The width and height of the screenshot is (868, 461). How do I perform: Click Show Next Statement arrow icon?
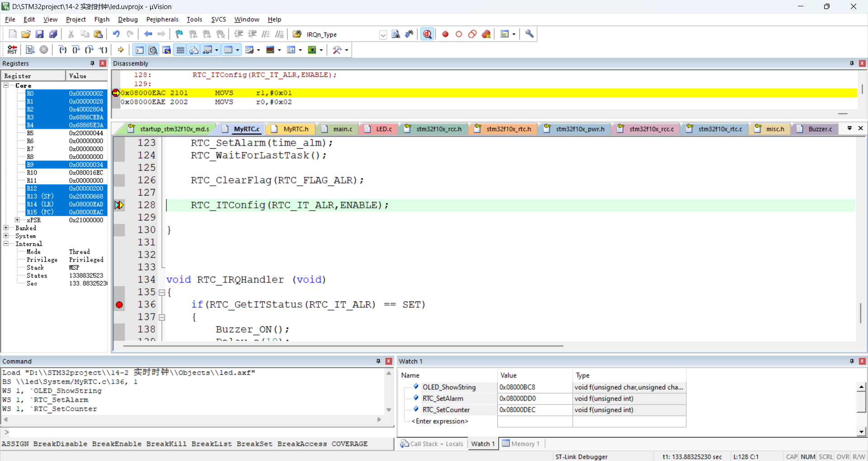(121, 50)
